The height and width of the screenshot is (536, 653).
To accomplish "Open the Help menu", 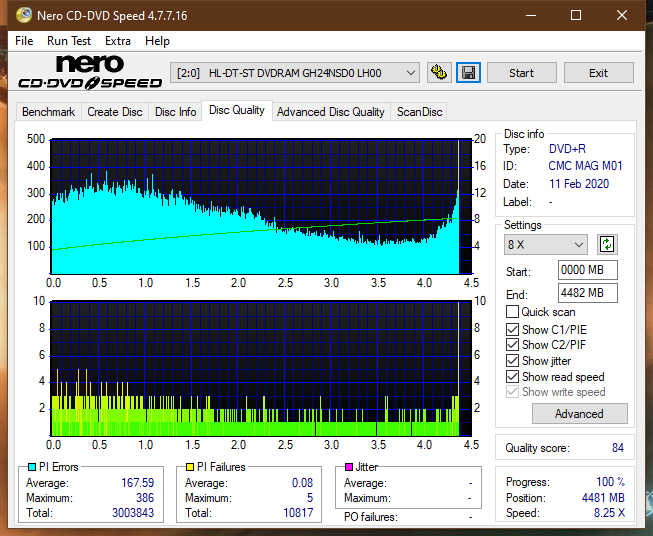I will [x=157, y=41].
